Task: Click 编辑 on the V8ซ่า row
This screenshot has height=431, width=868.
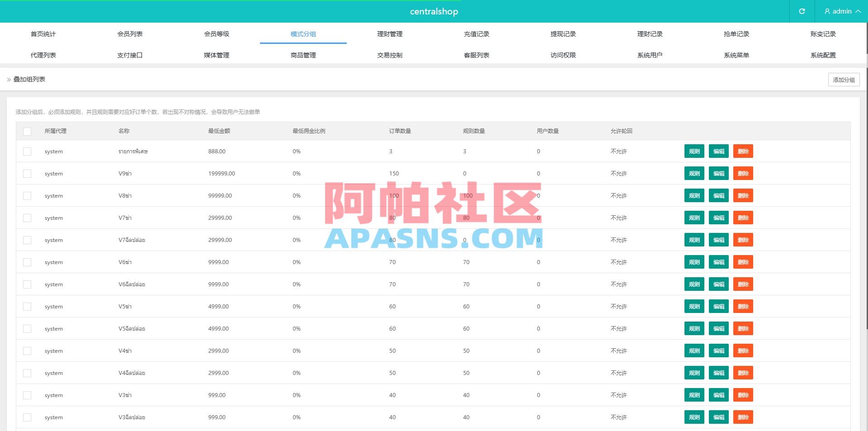Action: 718,195
